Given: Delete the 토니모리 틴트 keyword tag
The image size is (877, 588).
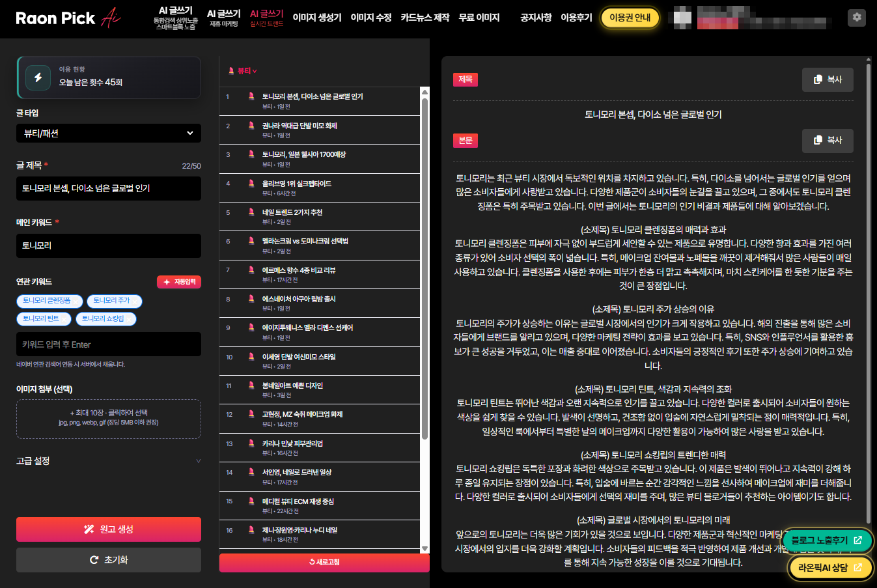Looking at the screenshot, I should pos(65,319).
